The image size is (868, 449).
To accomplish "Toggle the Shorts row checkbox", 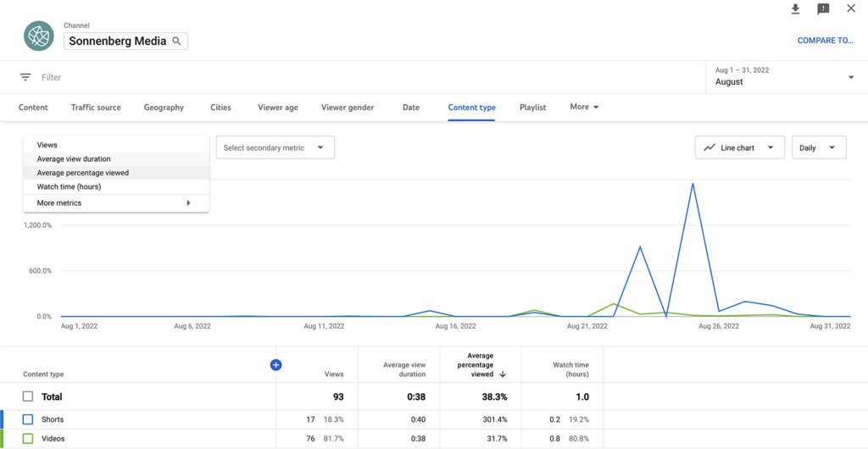I will pyautogui.click(x=28, y=419).
